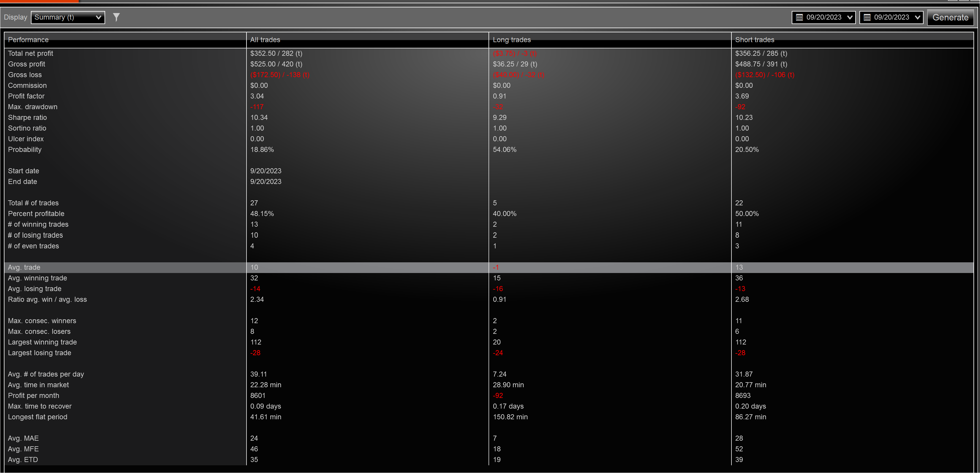Click the calendar icon in the left date picker
The image size is (980, 473).
tap(799, 18)
